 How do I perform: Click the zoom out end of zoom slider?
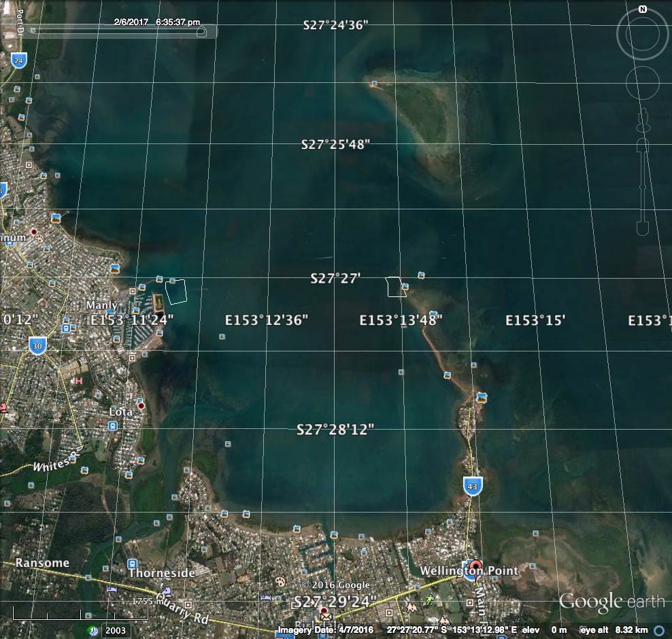(x=642, y=228)
